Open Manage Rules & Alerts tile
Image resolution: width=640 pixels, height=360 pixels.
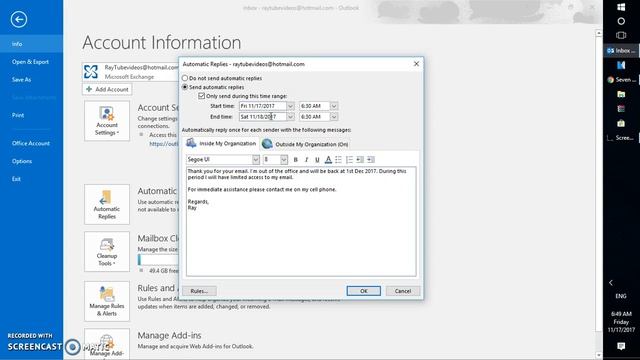coord(107,301)
